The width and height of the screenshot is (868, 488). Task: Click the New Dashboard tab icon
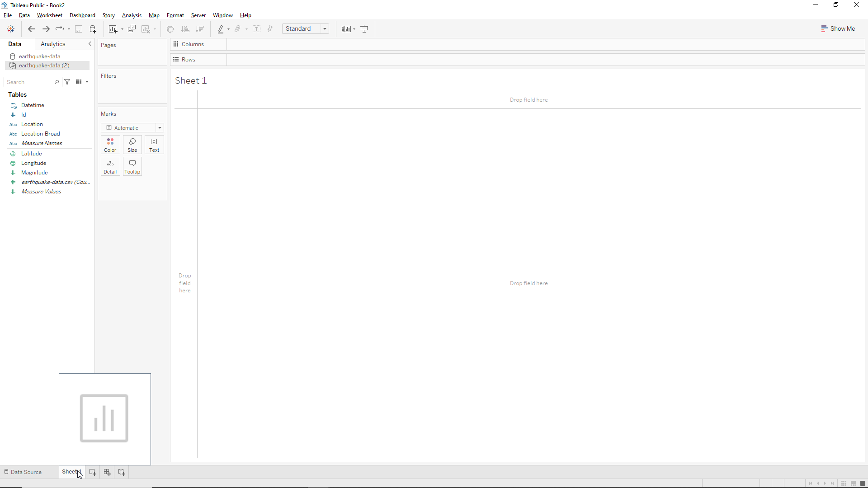point(107,472)
